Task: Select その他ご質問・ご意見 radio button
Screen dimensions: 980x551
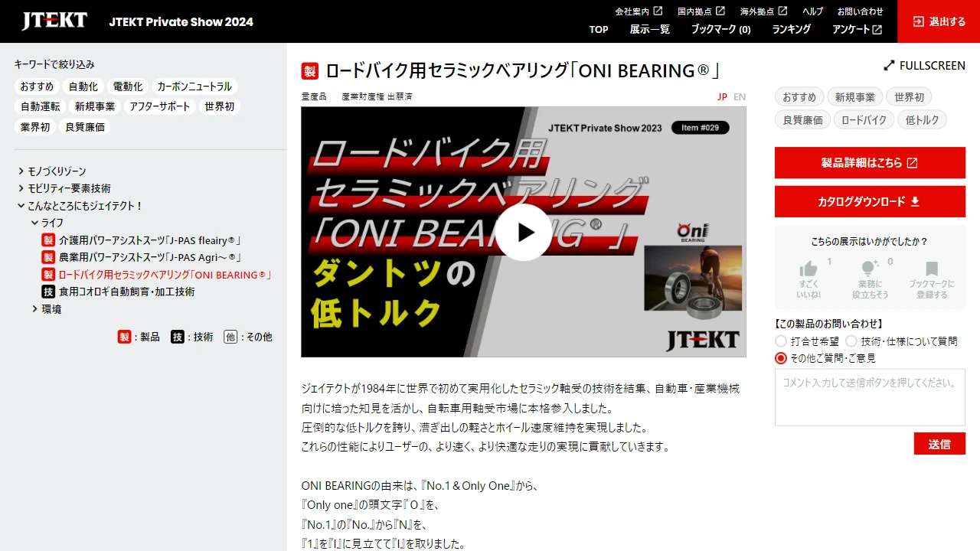Action: coord(781,358)
